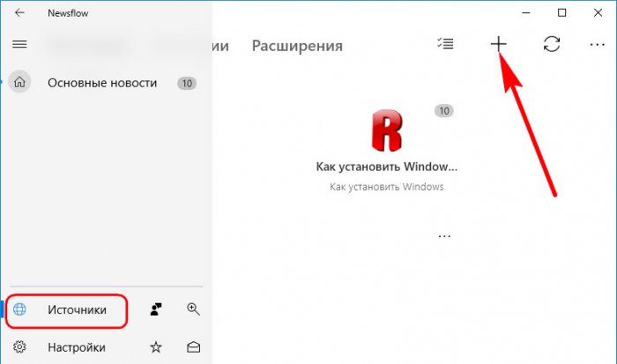Go back with the arrow icon
Viewport: 617px width, 364px height.
point(19,12)
